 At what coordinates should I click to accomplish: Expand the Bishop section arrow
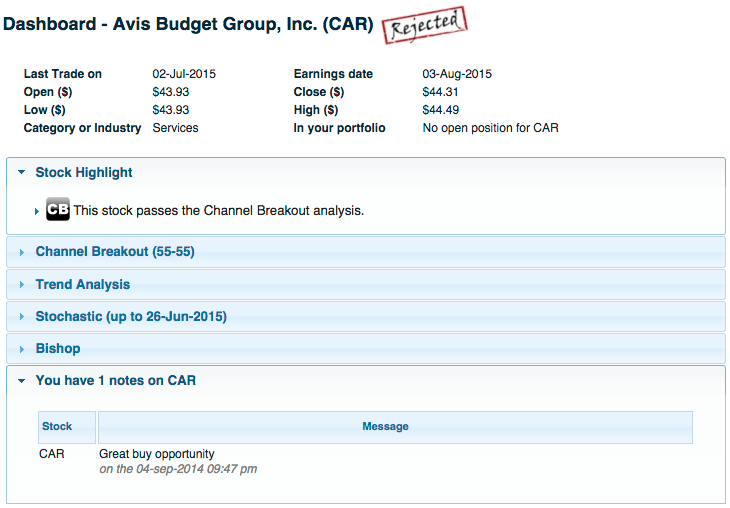(22, 349)
